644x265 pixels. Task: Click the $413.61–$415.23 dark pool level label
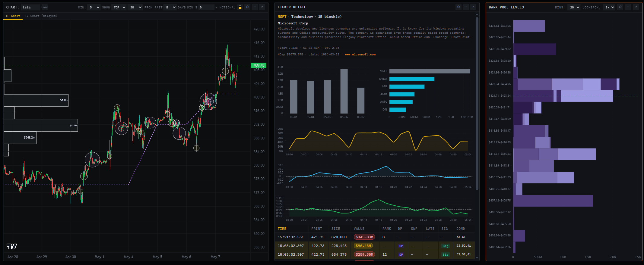tap(500, 154)
